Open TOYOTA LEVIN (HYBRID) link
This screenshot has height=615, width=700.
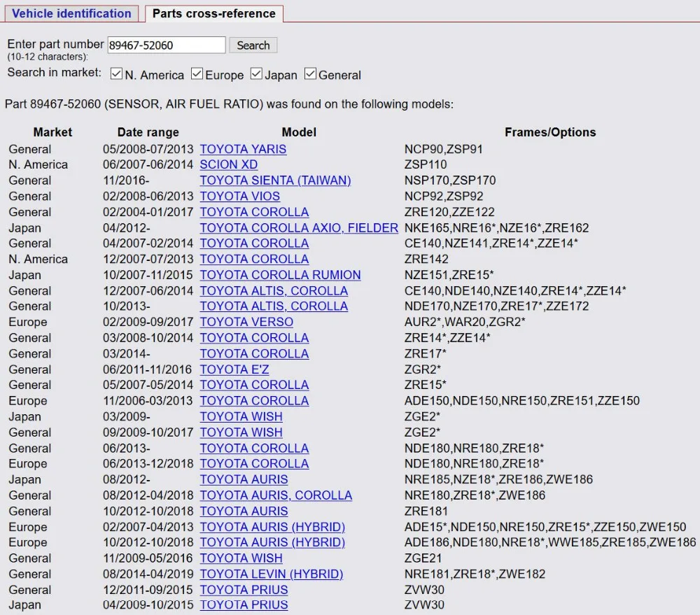[x=272, y=574]
